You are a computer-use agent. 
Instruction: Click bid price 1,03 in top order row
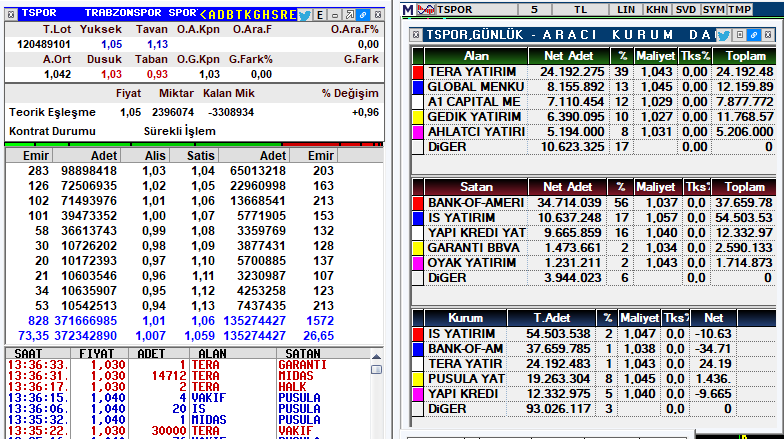coord(154,171)
